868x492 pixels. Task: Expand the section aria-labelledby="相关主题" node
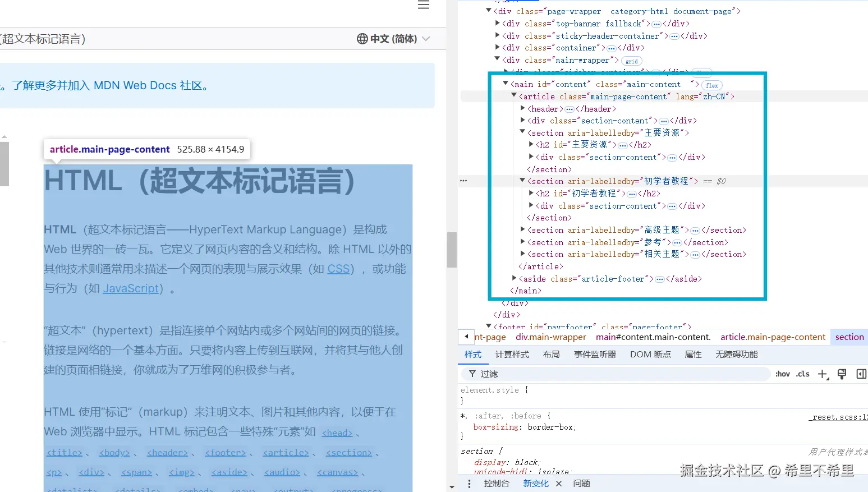(x=523, y=254)
